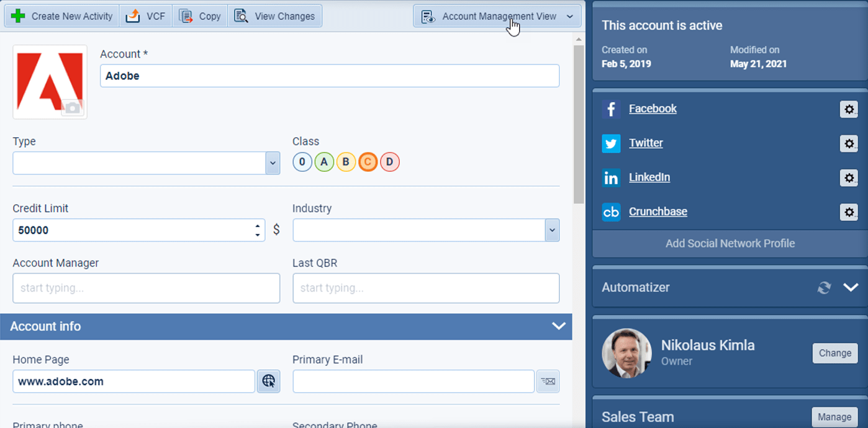Open the Industry dropdown
This screenshot has width=868, height=428.
coord(551,230)
